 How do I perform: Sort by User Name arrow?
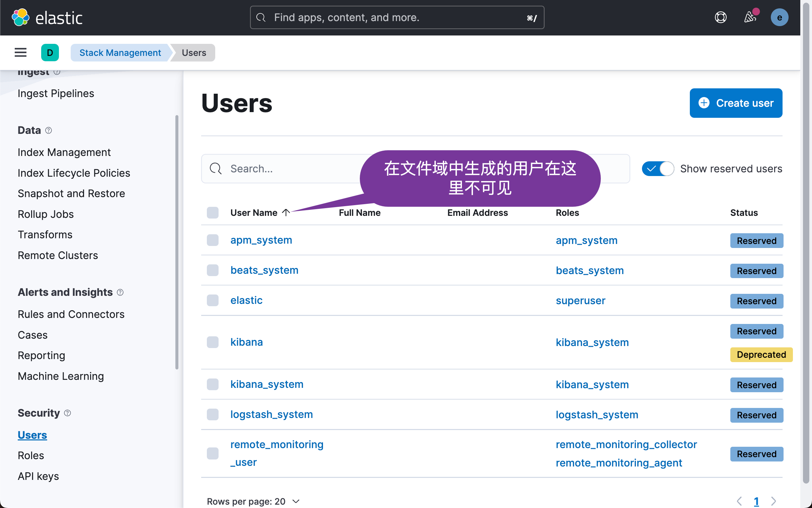pos(286,213)
